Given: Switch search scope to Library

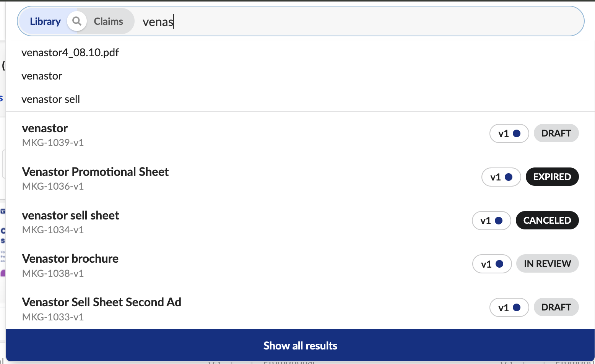Looking at the screenshot, I should pos(45,21).
